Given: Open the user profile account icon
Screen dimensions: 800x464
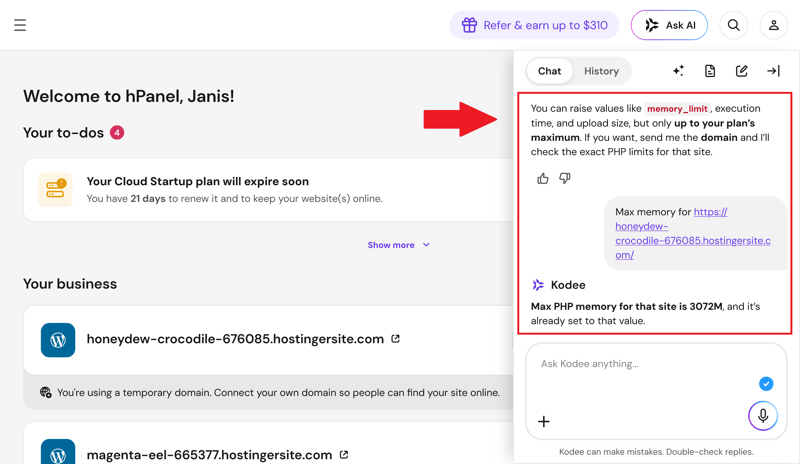Looking at the screenshot, I should pyautogui.click(x=773, y=25).
